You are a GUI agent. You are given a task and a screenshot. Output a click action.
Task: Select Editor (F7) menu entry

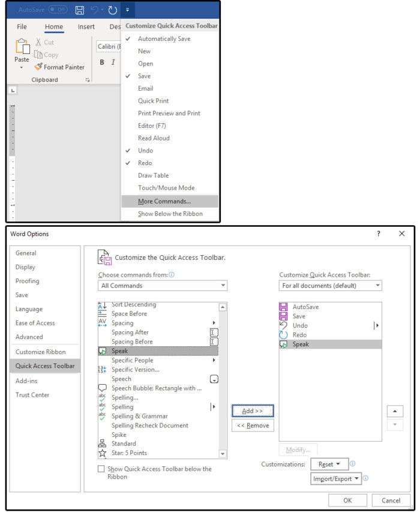(x=170, y=125)
